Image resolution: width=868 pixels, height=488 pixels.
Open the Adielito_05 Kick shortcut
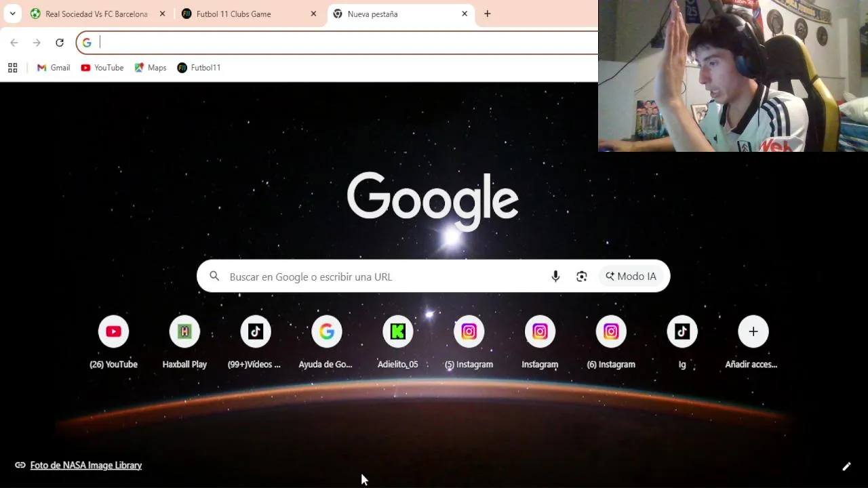(x=398, y=343)
